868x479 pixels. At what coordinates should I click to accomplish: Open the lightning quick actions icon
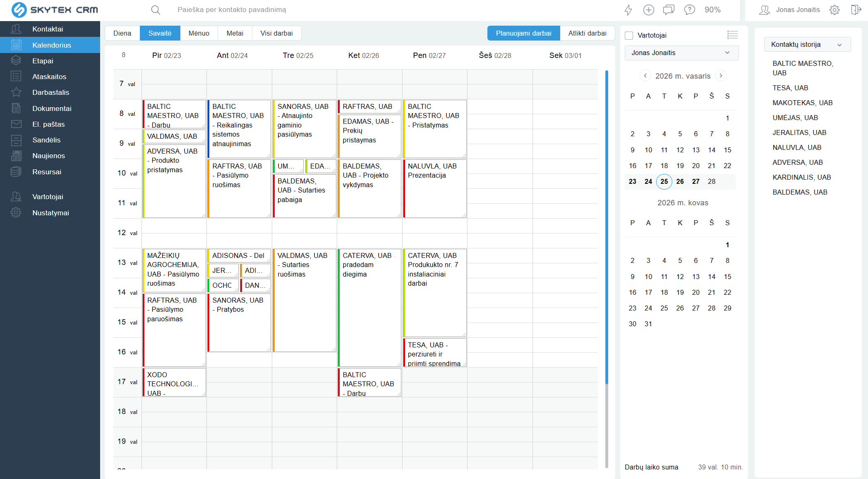628,10
